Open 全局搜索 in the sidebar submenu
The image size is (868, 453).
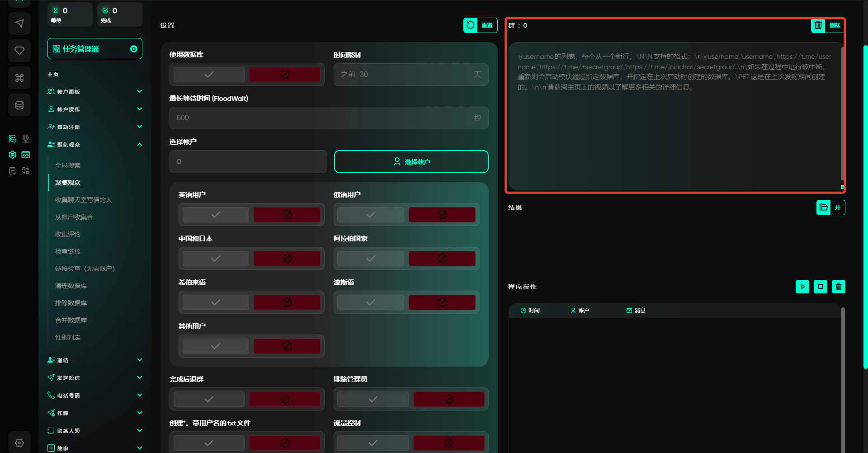(x=68, y=165)
